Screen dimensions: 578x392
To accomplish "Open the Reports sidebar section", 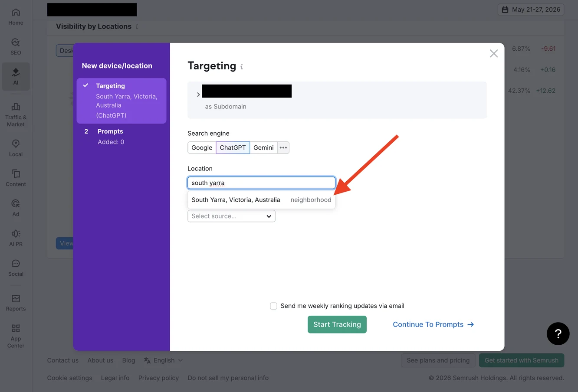I will (16, 303).
